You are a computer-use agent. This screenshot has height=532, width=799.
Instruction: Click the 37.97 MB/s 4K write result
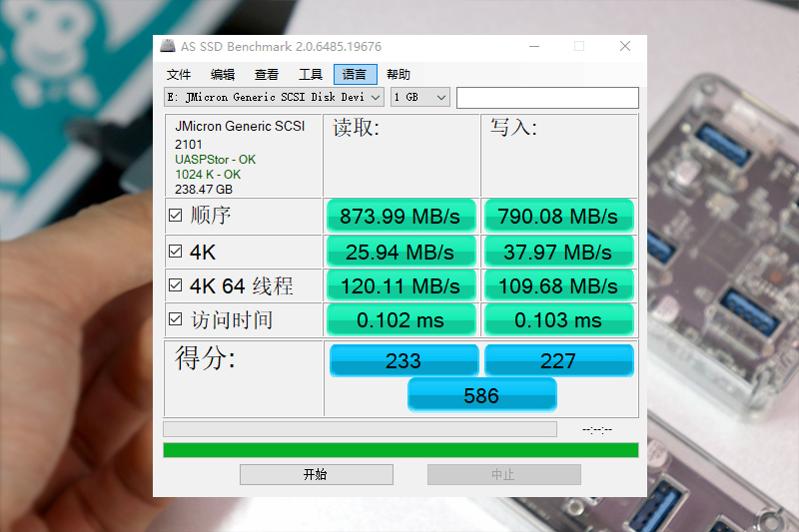pyautogui.click(x=559, y=252)
